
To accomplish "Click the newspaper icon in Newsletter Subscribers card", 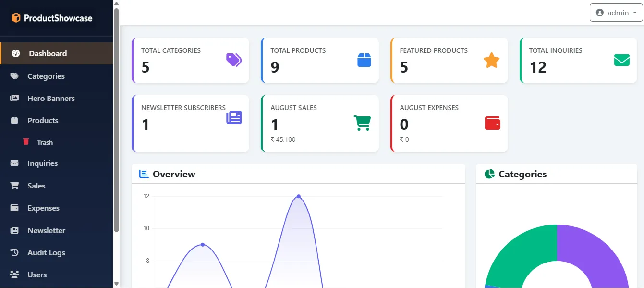I will [x=234, y=117].
